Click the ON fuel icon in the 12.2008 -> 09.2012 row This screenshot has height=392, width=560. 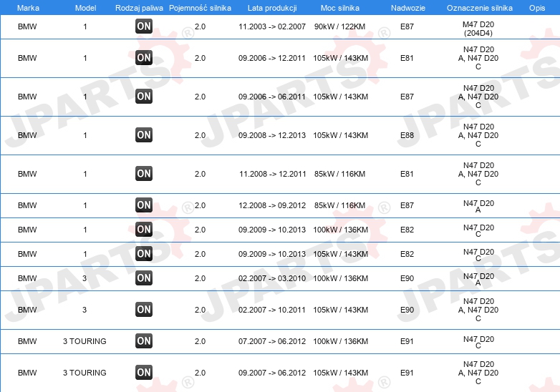(144, 205)
